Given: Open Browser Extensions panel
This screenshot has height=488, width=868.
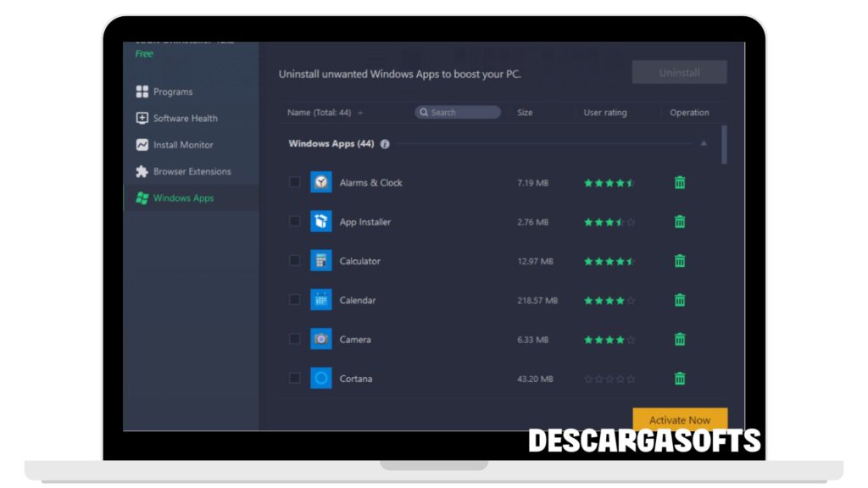Looking at the screenshot, I should (192, 171).
